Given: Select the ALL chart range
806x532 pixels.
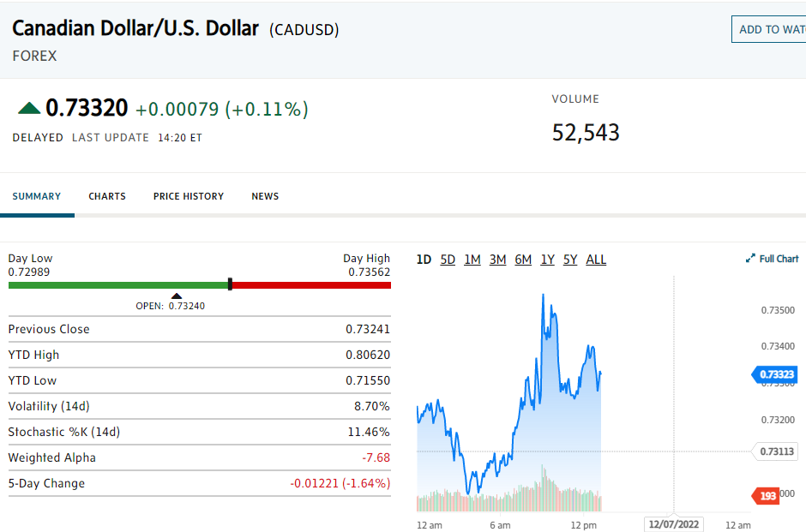Looking at the screenshot, I should click(596, 260).
